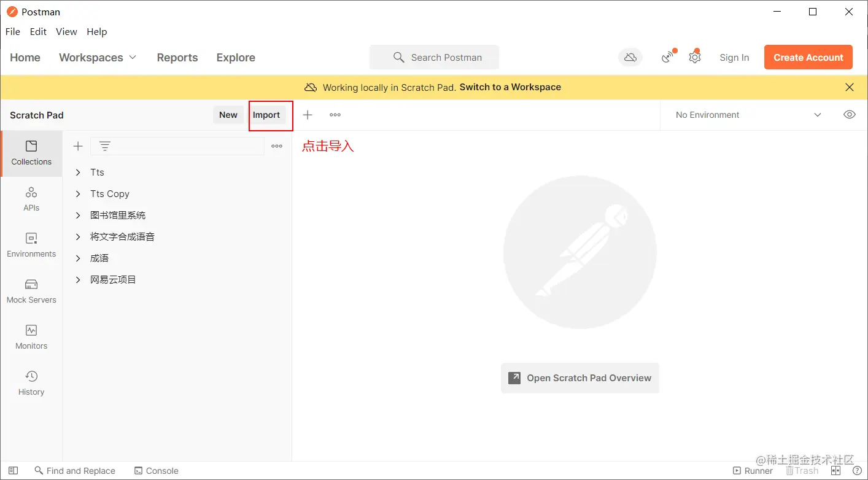Click the collections filter input field
Viewport: 868px width, 480px height.
coord(177,146)
